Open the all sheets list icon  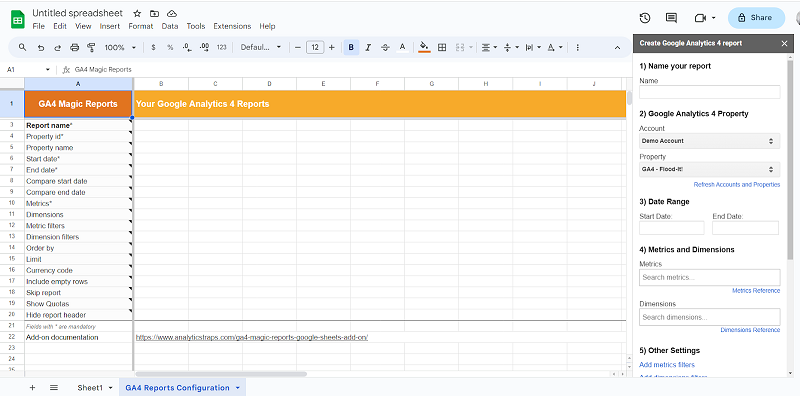tap(54, 388)
